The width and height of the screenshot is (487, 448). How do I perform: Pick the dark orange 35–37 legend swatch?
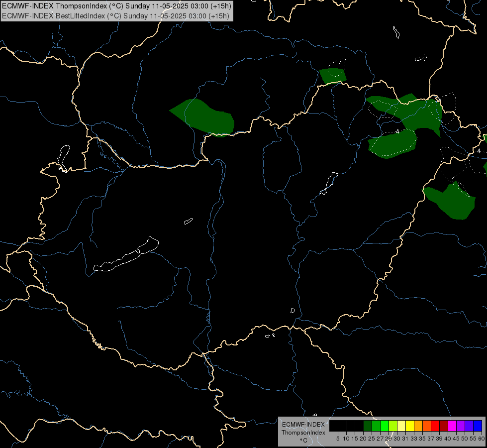click(x=427, y=426)
